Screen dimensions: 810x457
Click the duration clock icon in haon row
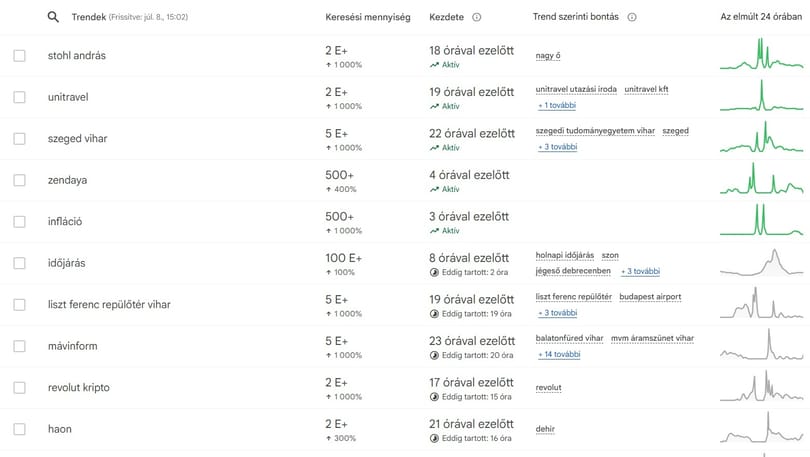pos(434,438)
